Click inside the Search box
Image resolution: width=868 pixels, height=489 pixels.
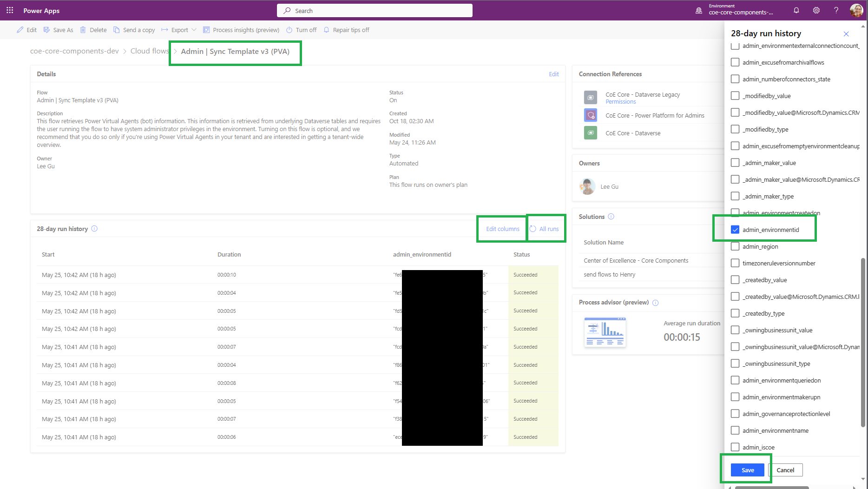[x=375, y=10]
